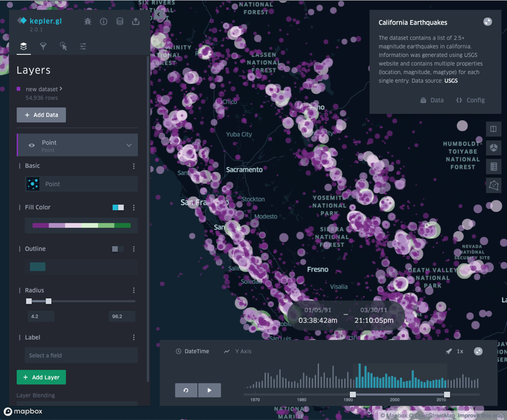This screenshot has width=507, height=420.
Task: Click the draw on map tool
Action: (x=493, y=185)
